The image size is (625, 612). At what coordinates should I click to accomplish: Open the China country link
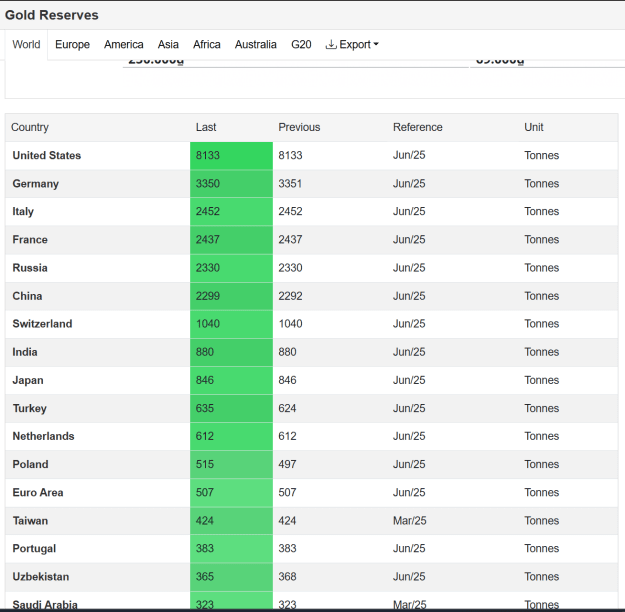27,296
